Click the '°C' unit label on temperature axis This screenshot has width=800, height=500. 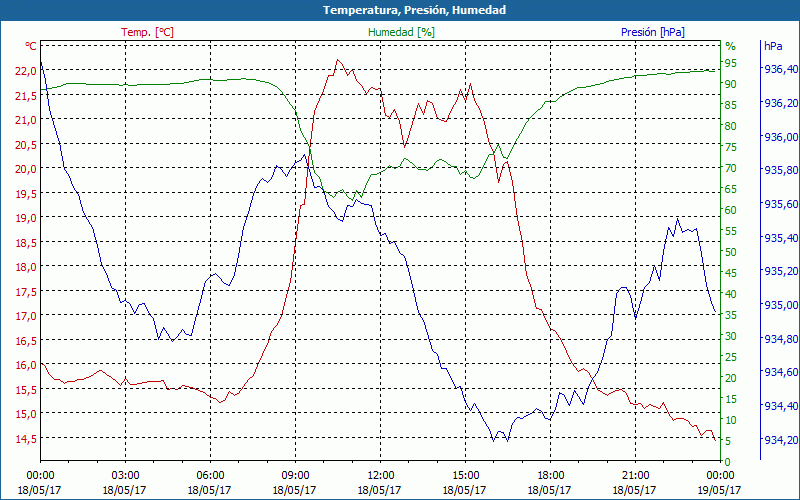coord(31,46)
